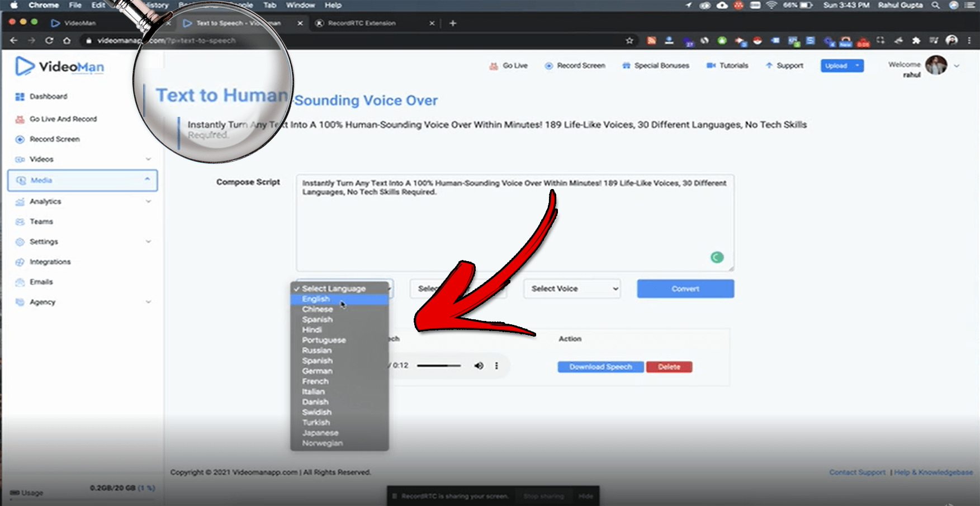The image size is (980, 506).
Task: Click the audio player progress slider
Action: point(439,366)
